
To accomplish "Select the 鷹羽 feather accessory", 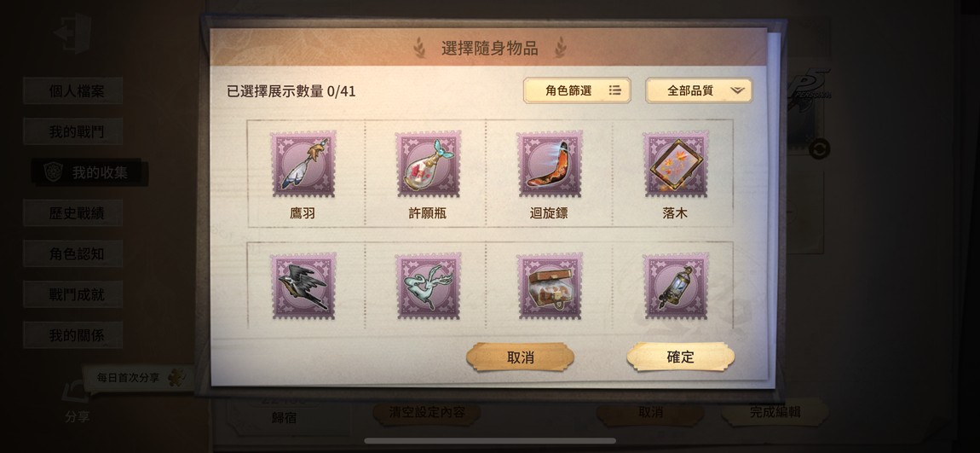I will click(303, 164).
